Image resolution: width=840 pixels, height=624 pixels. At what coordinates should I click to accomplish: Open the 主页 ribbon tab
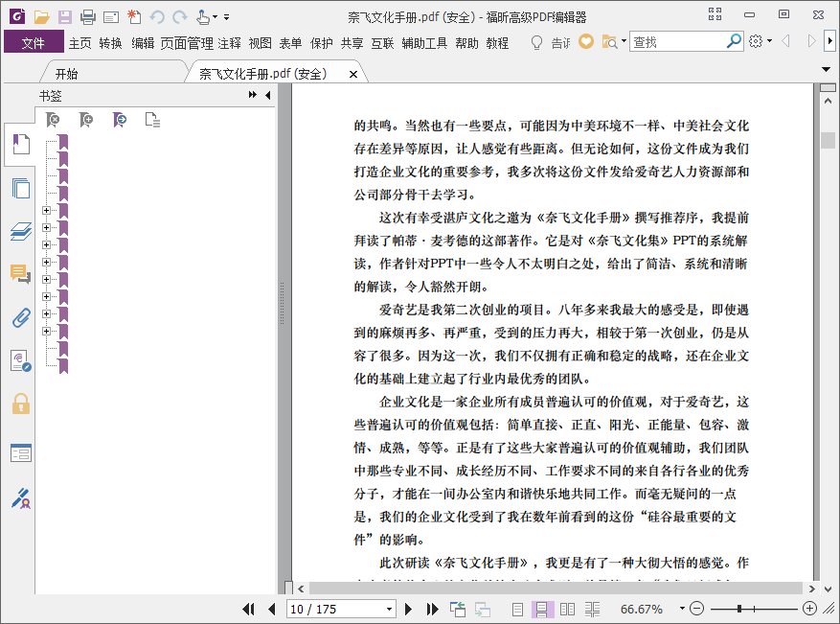(x=79, y=43)
